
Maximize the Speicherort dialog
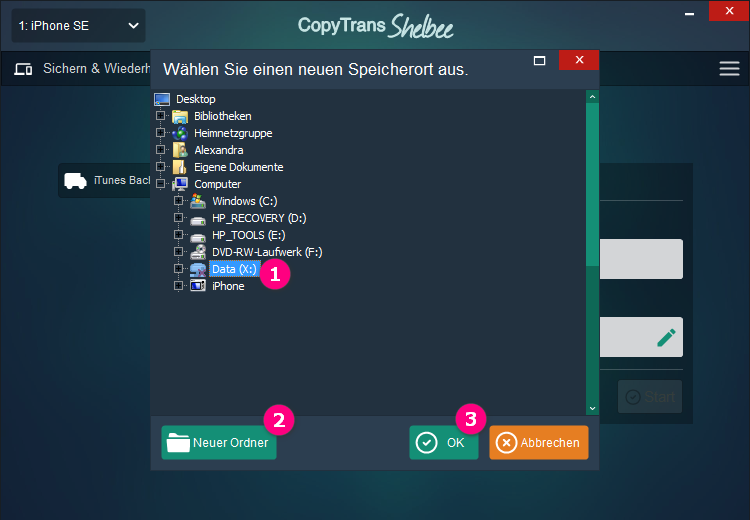539,61
